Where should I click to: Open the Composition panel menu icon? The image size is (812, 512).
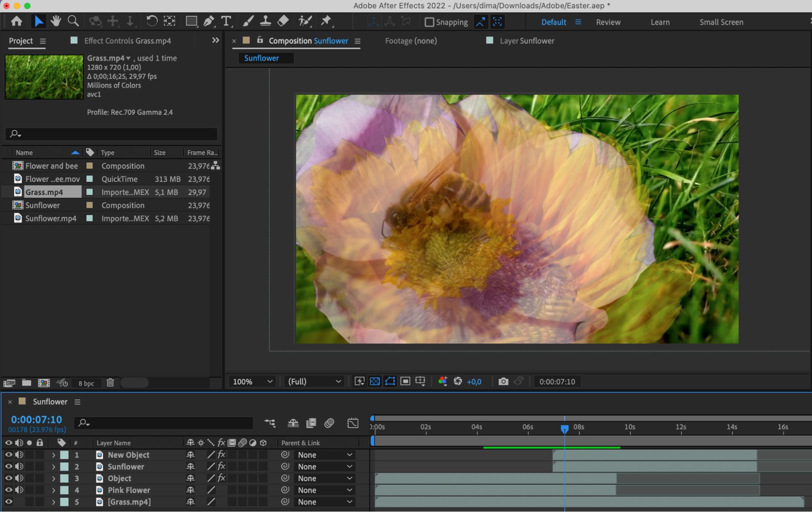click(x=357, y=41)
